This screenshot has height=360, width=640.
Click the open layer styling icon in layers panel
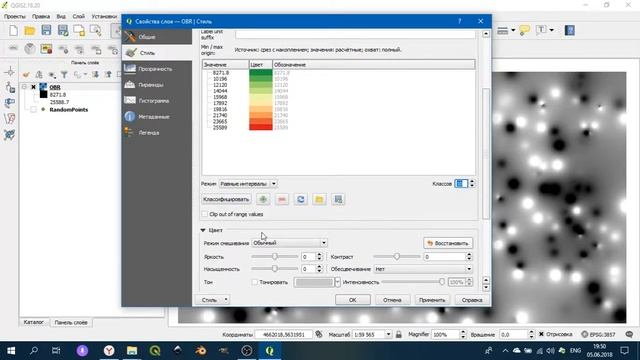tap(26, 75)
